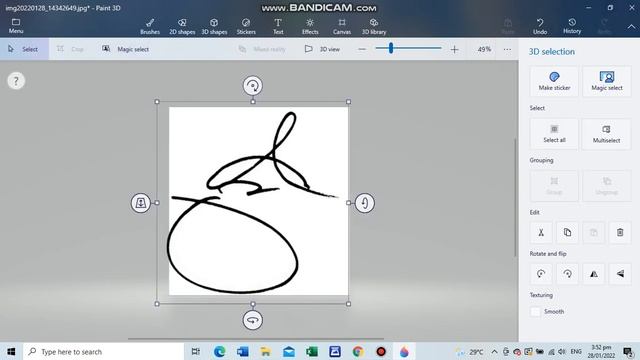The image size is (640, 360).
Task: Click the top-left selection resize handle
Action: click(157, 102)
